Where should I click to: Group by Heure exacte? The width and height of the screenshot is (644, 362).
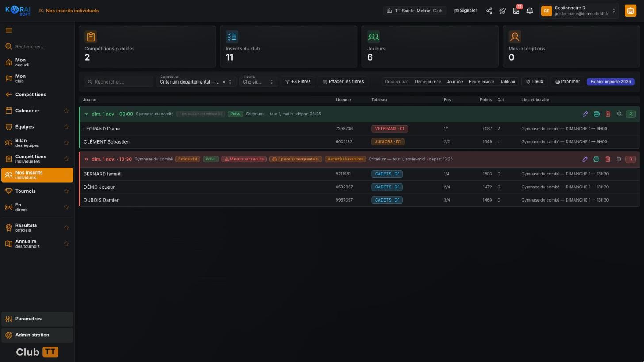point(481,82)
